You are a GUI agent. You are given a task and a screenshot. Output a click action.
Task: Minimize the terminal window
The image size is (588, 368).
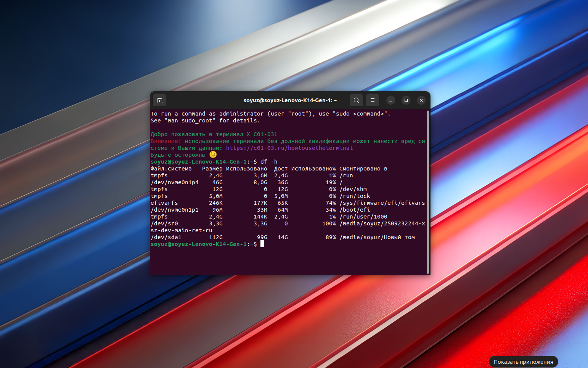pyautogui.click(x=391, y=100)
